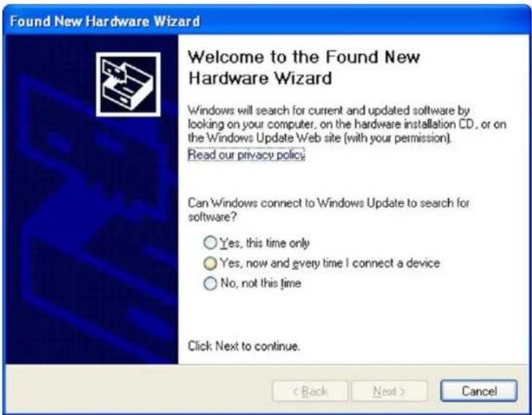Screen dimensions: 532x415
Task: Click the 'Can Windows connect to Windows Update' question
Action: pyautogui.click(x=328, y=210)
